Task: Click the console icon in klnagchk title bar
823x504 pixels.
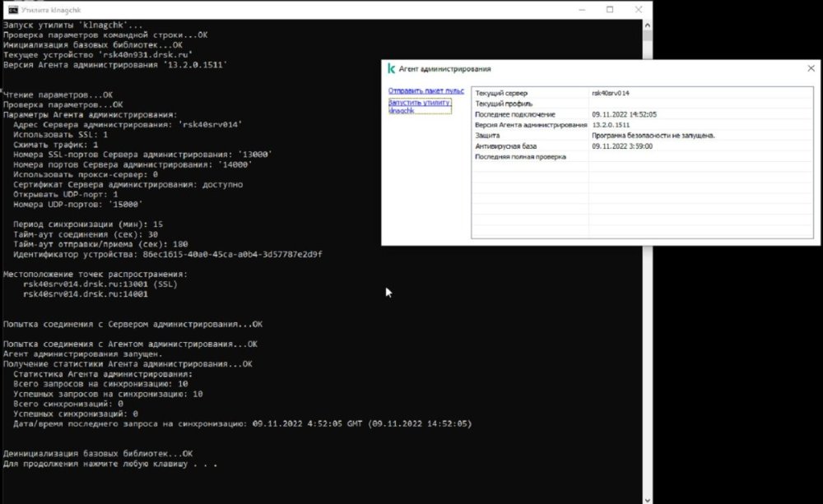Action: coord(13,9)
